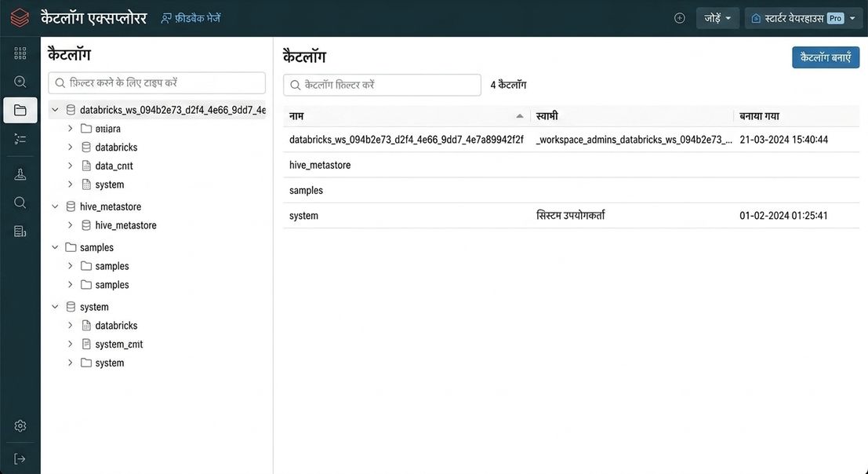
Task: Click the warehouse icon beside स्टार्टर वेयरहाउस
Action: pos(756,19)
